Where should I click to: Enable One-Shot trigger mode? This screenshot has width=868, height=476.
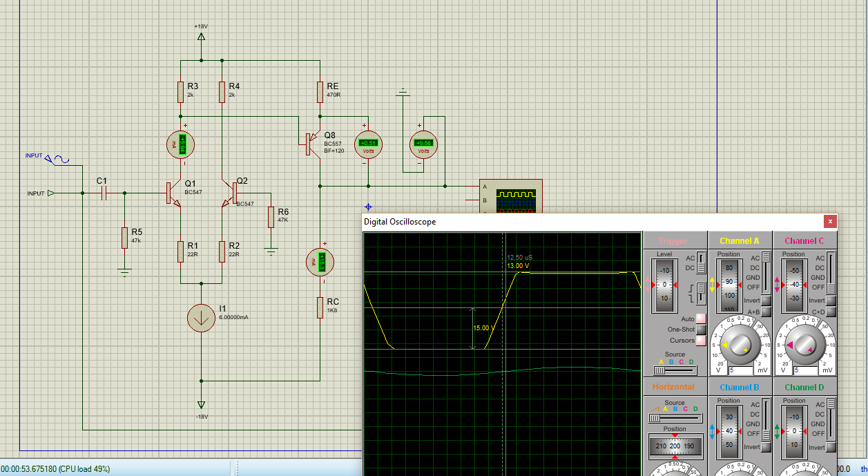(x=701, y=330)
